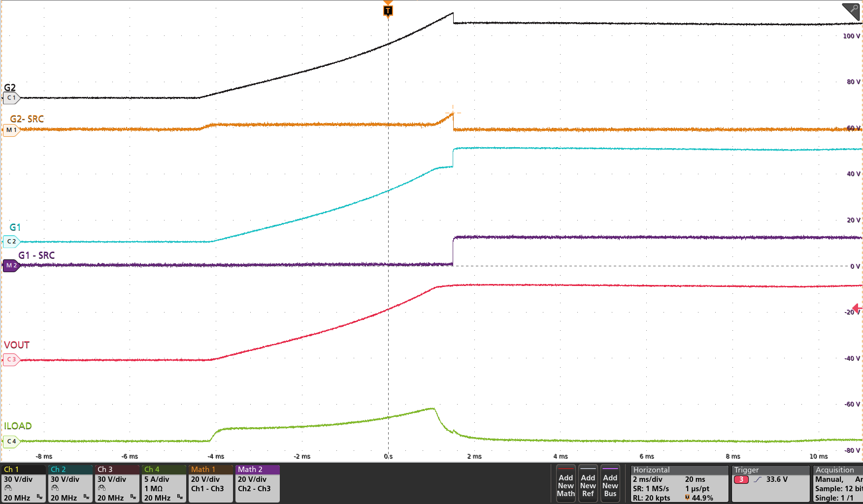Open the Ch 4 current channel badge

click(x=164, y=483)
